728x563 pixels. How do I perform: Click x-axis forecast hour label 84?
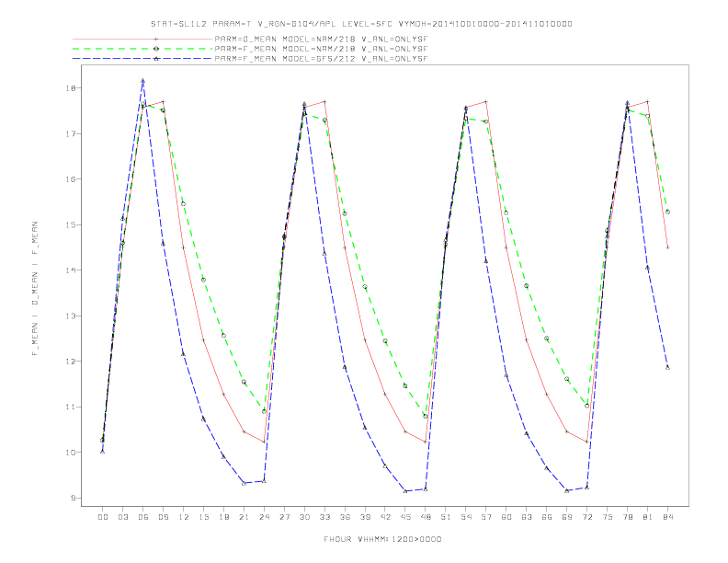(668, 517)
